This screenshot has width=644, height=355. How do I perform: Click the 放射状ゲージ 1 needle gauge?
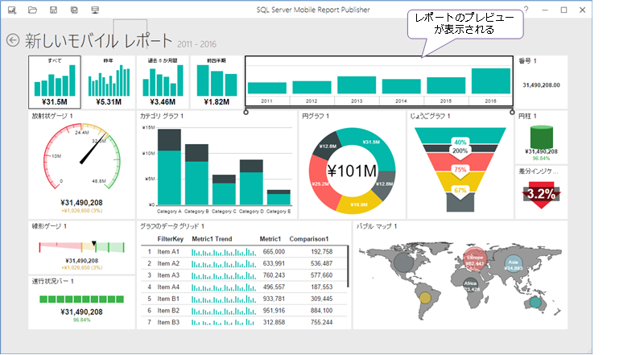tap(82, 156)
